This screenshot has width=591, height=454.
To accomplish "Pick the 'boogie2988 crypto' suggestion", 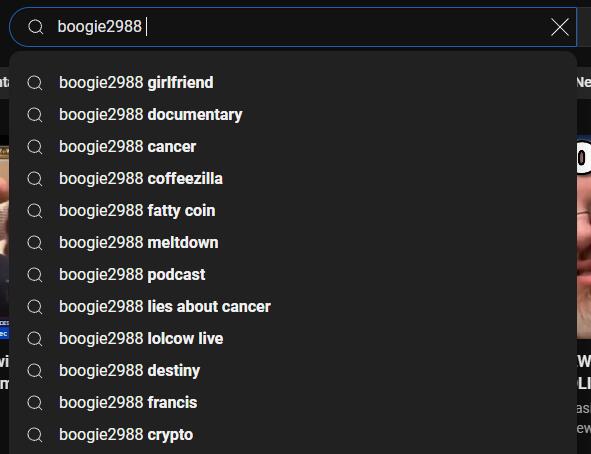I will coord(293,435).
